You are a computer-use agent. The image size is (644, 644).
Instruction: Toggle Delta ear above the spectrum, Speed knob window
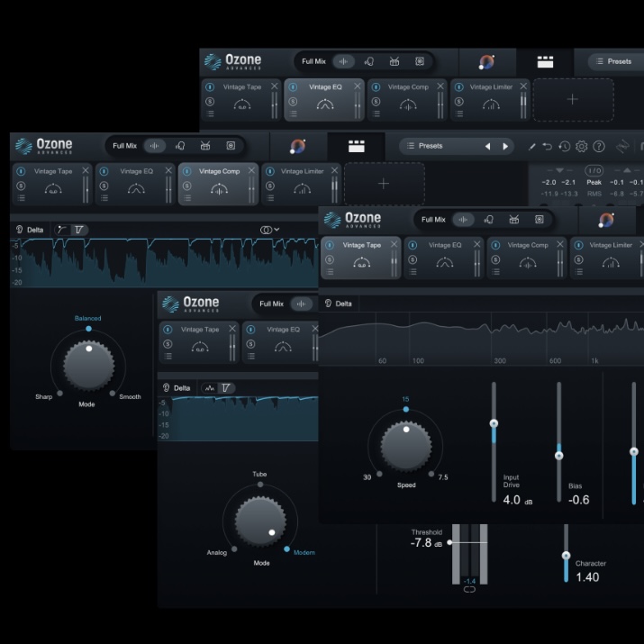(x=328, y=304)
